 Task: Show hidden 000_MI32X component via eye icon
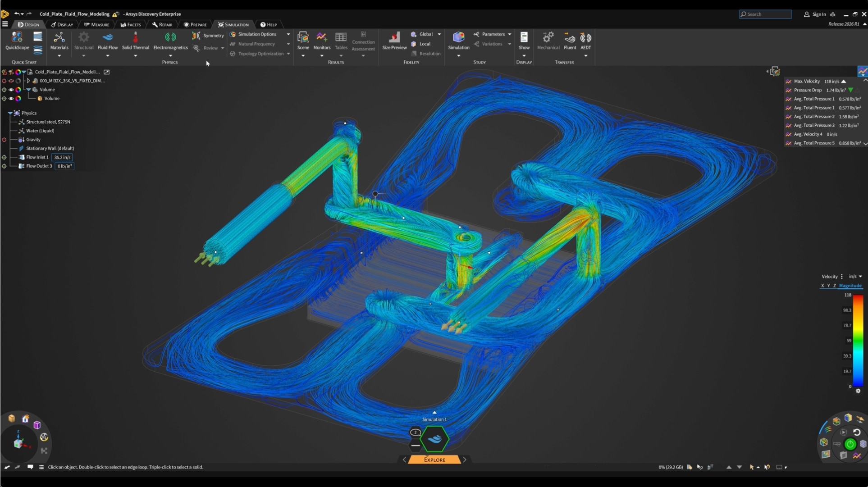(11, 81)
